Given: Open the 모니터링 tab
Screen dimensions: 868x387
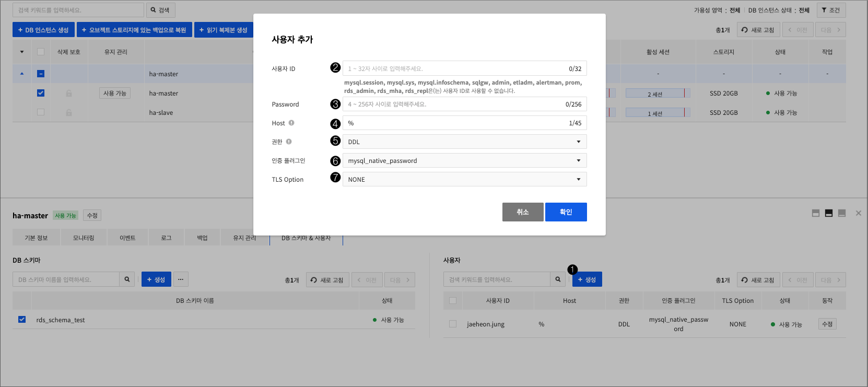Looking at the screenshot, I should 84,238.
